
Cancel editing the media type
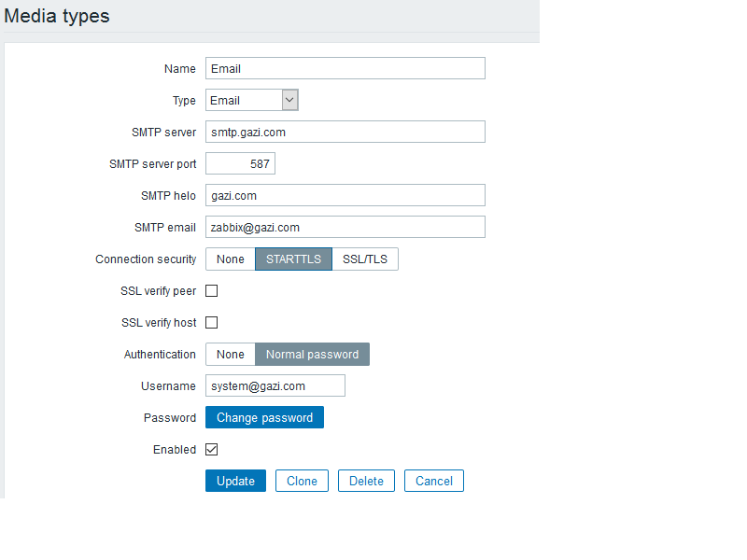(434, 481)
